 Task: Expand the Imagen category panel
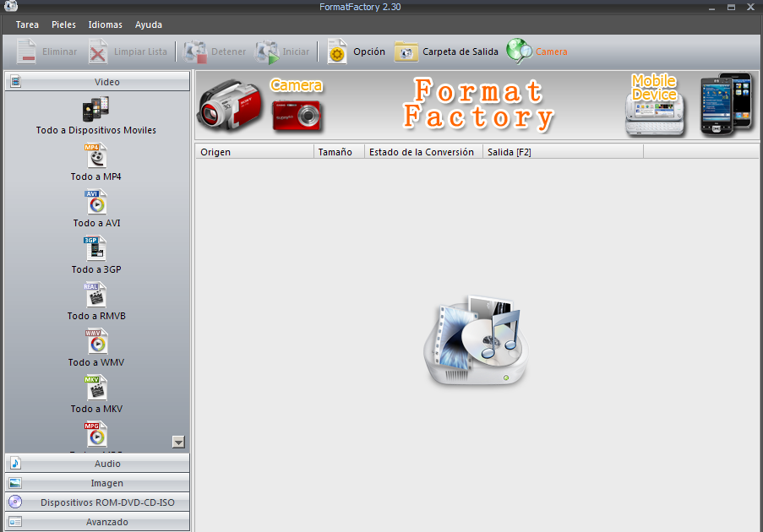click(x=97, y=482)
